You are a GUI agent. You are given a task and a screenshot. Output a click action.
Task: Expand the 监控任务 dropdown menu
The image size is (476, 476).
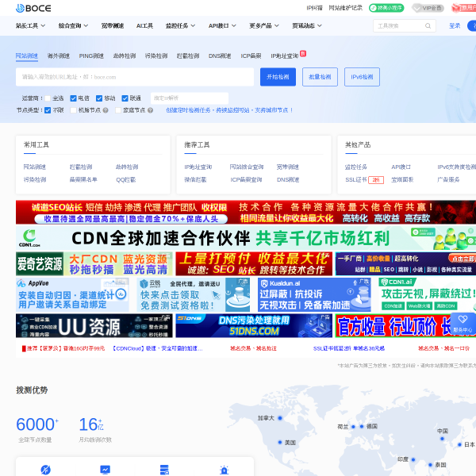coord(180,26)
